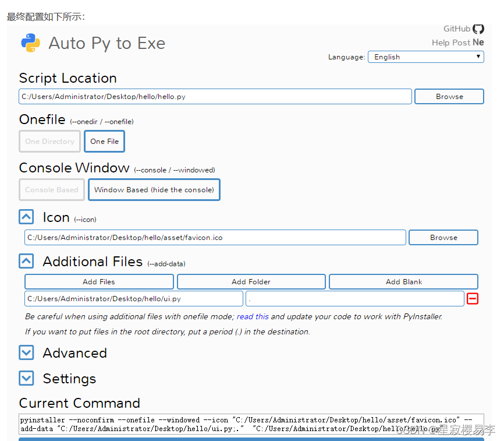Click the Icon section heading text

point(56,217)
